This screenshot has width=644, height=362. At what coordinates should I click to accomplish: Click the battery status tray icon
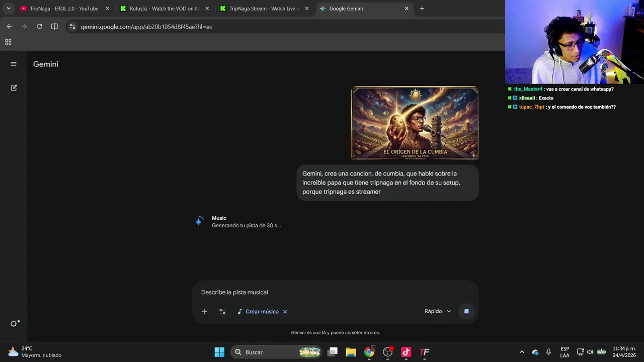(601, 352)
